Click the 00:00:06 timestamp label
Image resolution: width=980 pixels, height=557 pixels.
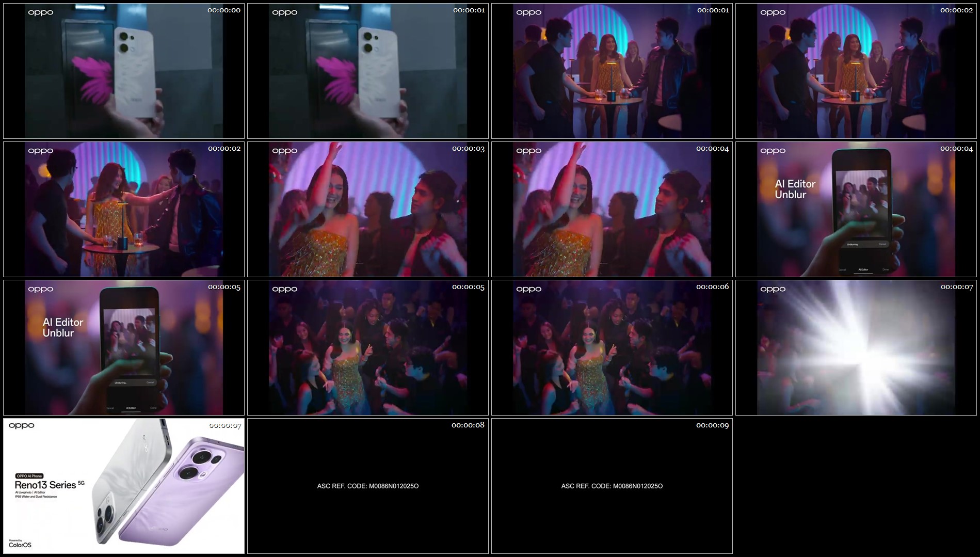712,287
